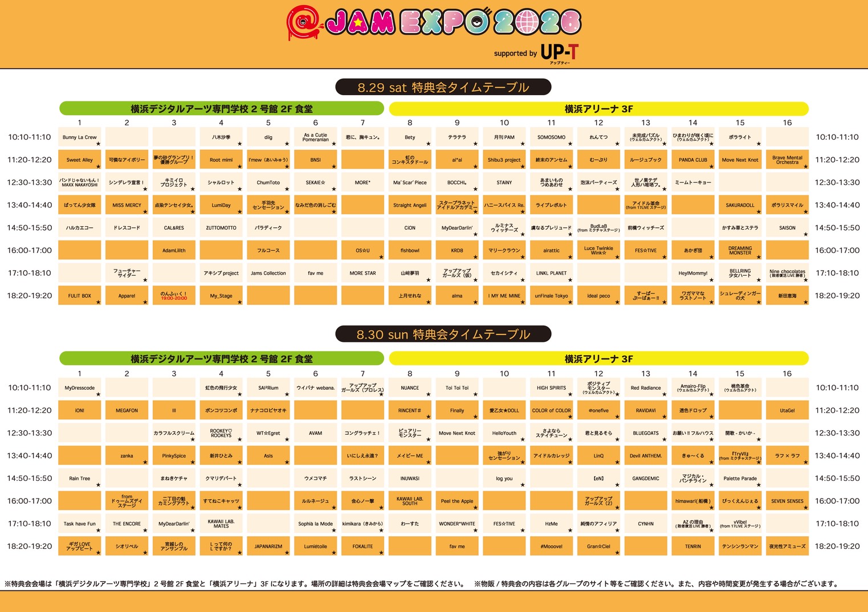Screen dimensions: 868x612
Task: Click the RAViDAVi cell
Action: [x=646, y=410]
